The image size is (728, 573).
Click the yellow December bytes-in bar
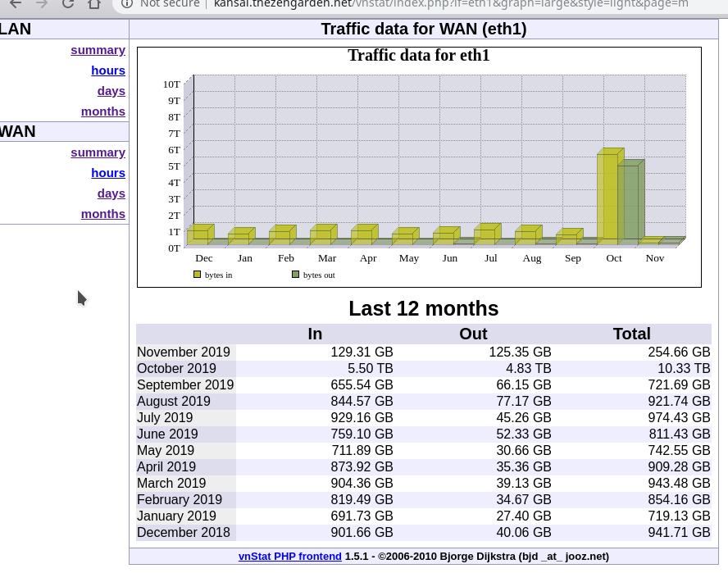[x=201, y=234]
